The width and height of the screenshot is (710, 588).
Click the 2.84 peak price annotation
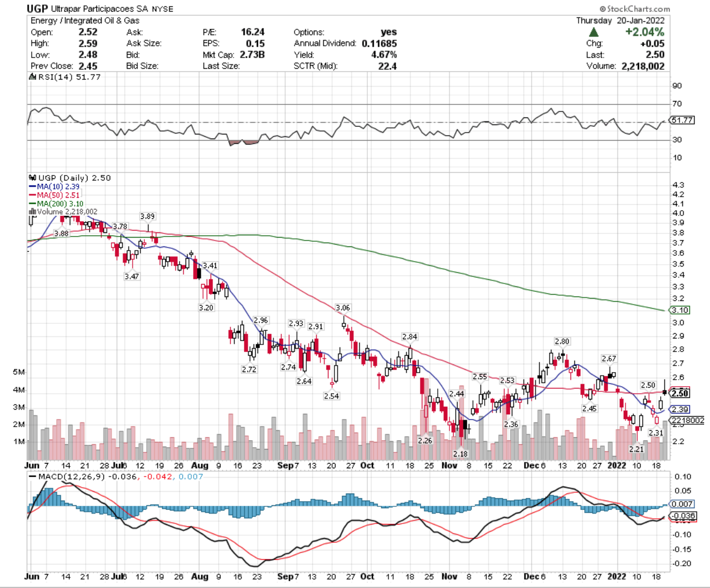point(410,336)
